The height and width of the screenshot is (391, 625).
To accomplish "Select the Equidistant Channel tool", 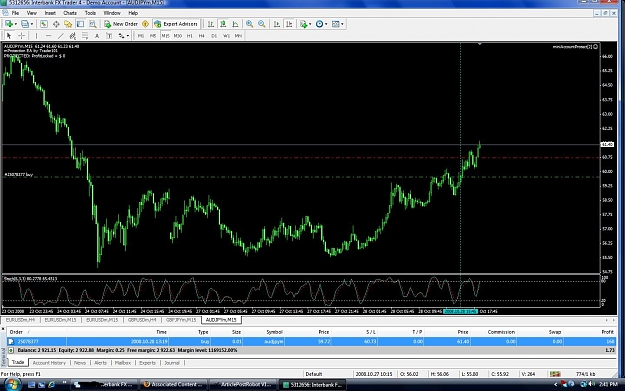I will [73, 36].
